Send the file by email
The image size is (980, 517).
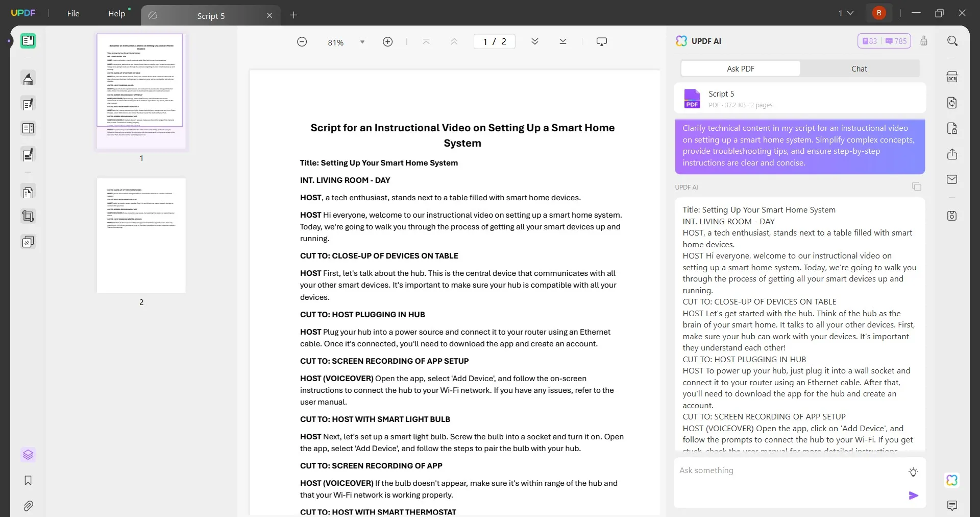(x=952, y=179)
